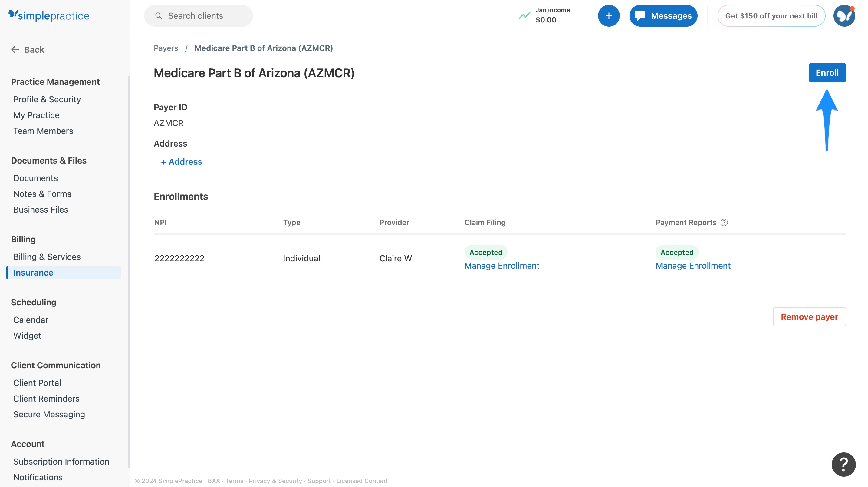Click the SimplePractice logo

[x=48, y=15]
